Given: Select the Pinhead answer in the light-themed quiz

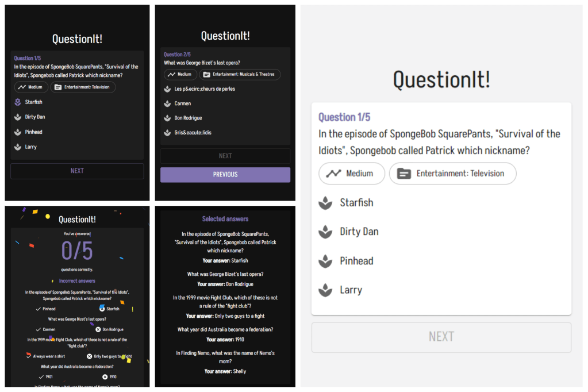Looking at the screenshot, I should [x=356, y=261].
